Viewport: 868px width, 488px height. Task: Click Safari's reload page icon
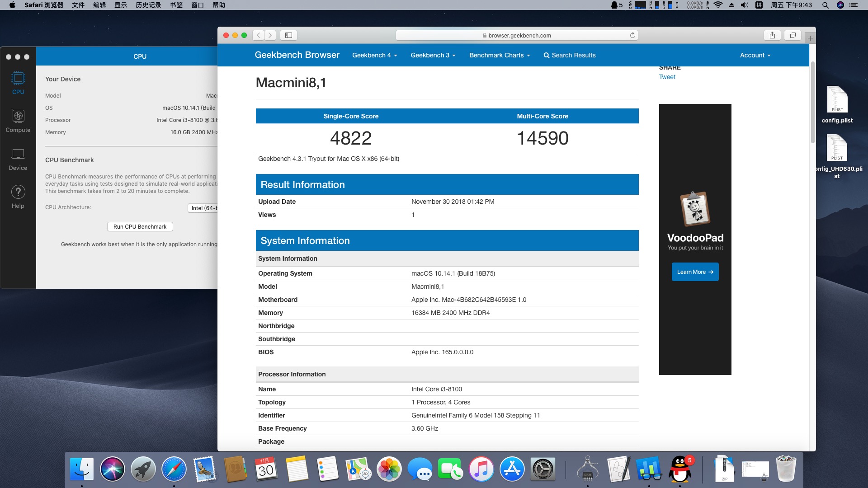click(632, 35)
